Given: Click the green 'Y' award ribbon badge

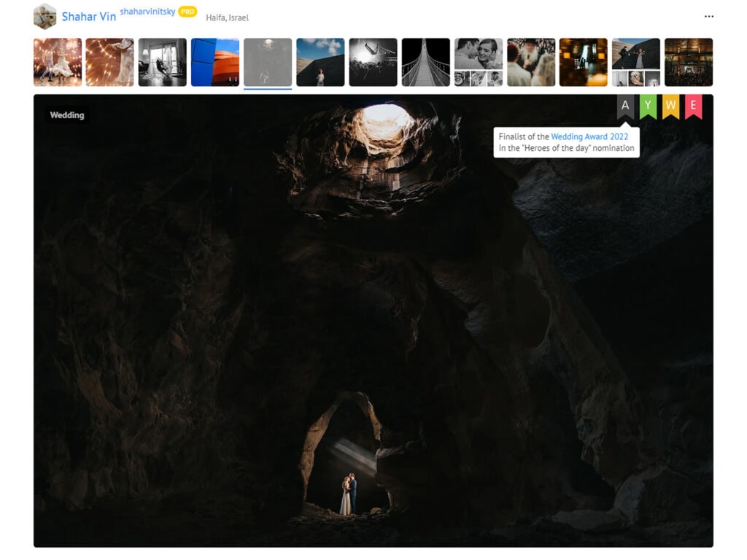Looking at the screenshot, I should coord(648,106).
